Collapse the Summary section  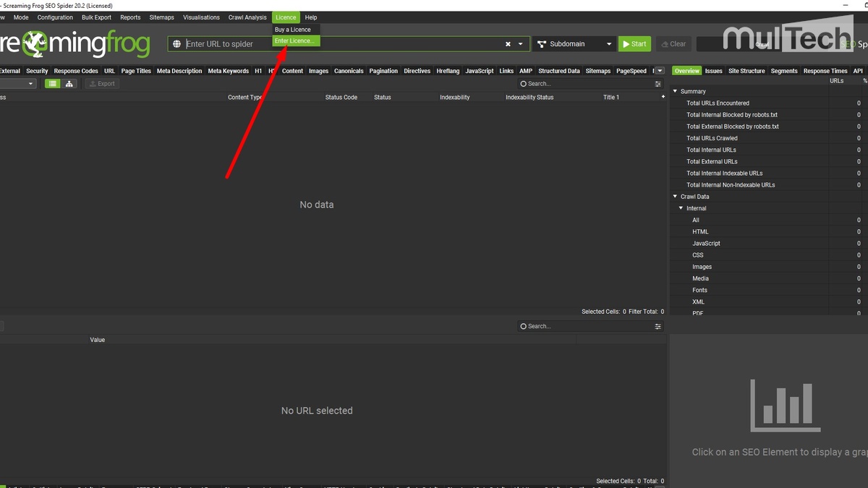676,92
